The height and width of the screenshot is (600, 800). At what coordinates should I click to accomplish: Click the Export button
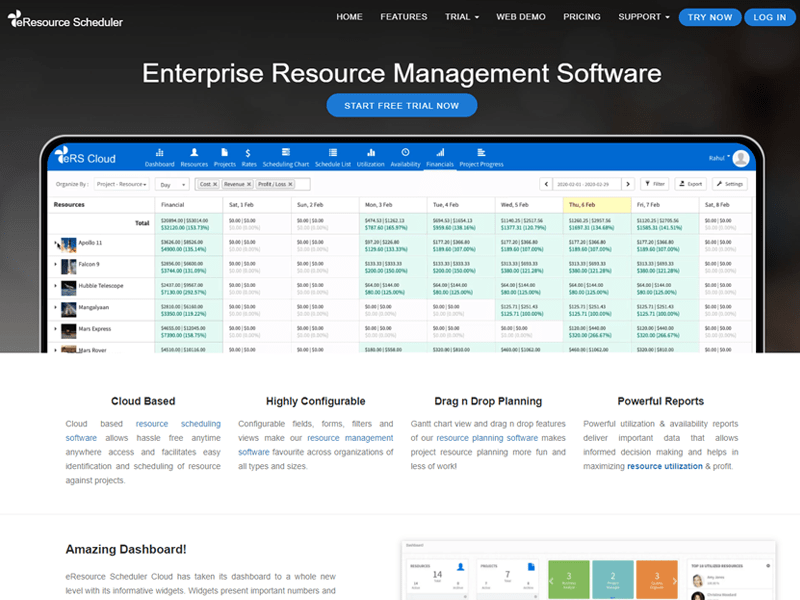[x=691, y=184]
